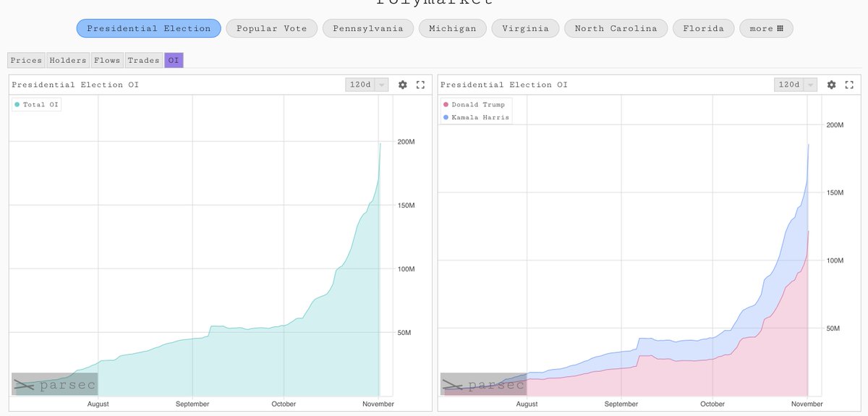Click the 200M axis label on left chart
The height and width of the screenshot is (416, 868).
[x=407, y=142]
